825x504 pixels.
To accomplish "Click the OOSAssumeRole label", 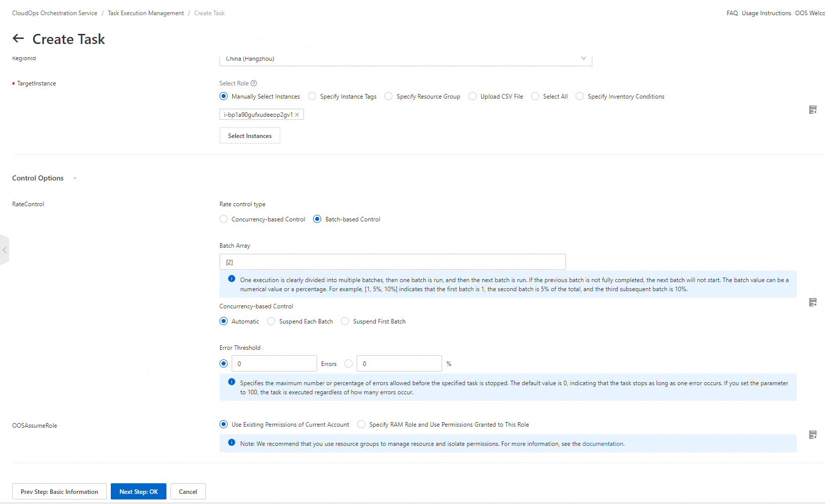I will coord(34,426).
